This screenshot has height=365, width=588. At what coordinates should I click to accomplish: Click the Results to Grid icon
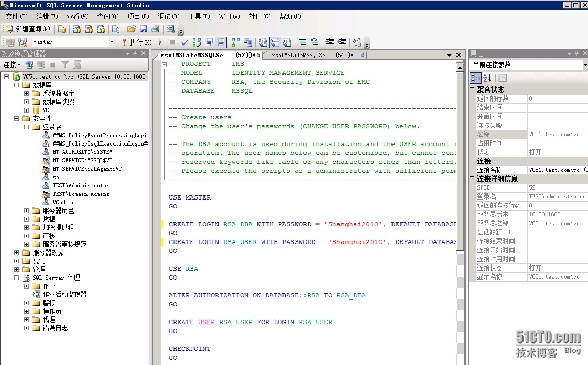[x=275, y=42]
